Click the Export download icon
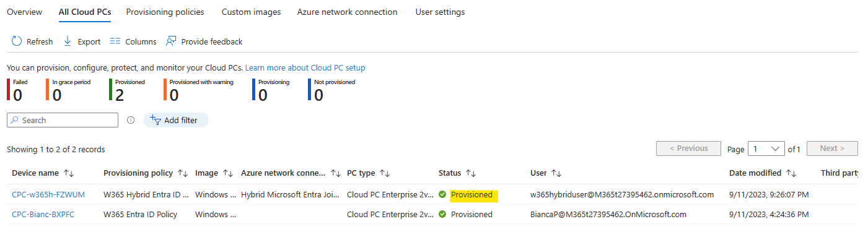Screen dimensions: 868x232 68,41
